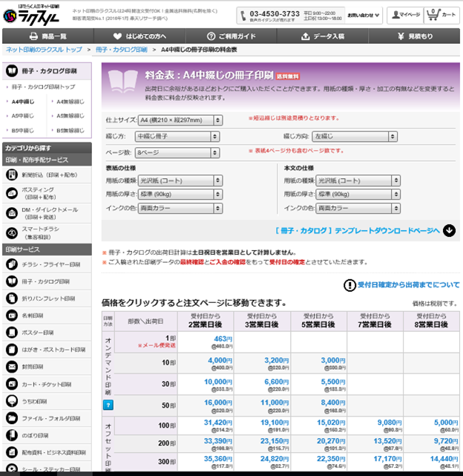Click the ファイル・フォルダ印刷 folder icon

pyautogui.click(x=13, y=418)
